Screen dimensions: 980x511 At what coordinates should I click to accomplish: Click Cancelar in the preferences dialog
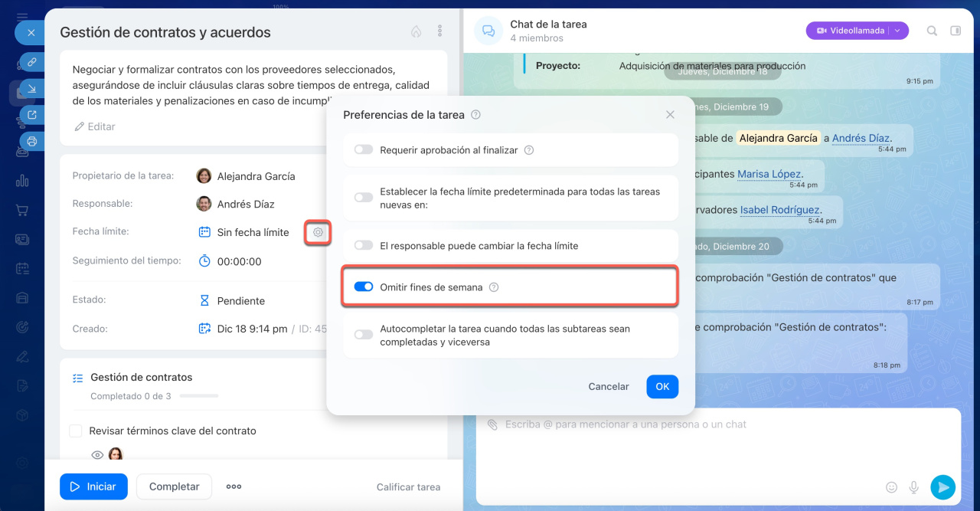(x=608, y=387)
